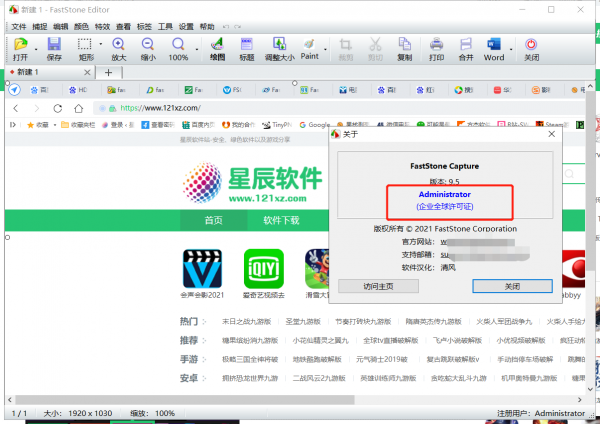The width and height of the screenshot is (600, 424).
Task: Click the scroll right arrow at bottom
Action: point(579,400)
